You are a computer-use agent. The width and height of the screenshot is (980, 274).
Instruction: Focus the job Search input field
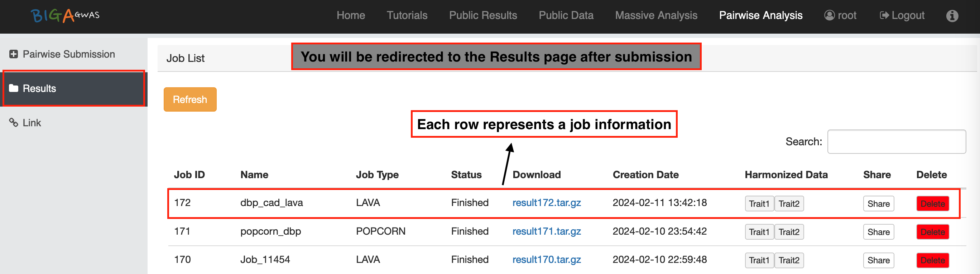896,142
